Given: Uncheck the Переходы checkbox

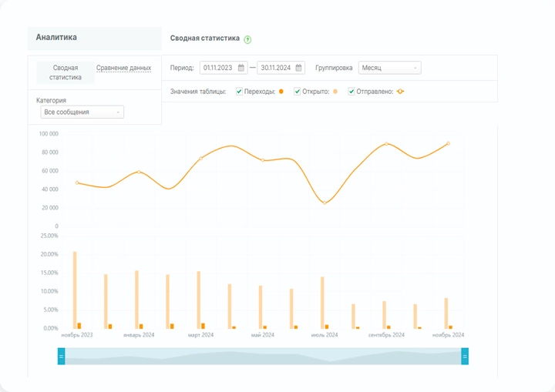Looking at the screenshot, I should pyautogui.click(x=240, y=92).
